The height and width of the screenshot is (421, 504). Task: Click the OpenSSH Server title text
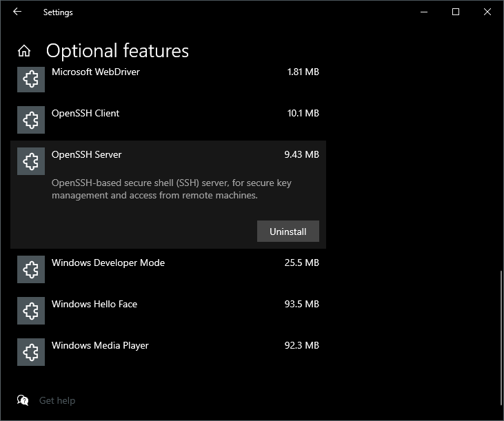86,154
